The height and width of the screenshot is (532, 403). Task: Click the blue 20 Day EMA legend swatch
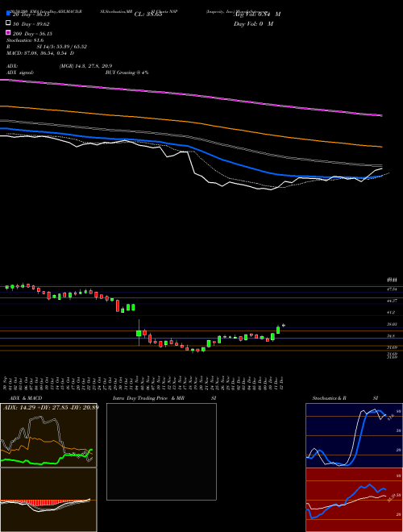(x=8, y=14)
